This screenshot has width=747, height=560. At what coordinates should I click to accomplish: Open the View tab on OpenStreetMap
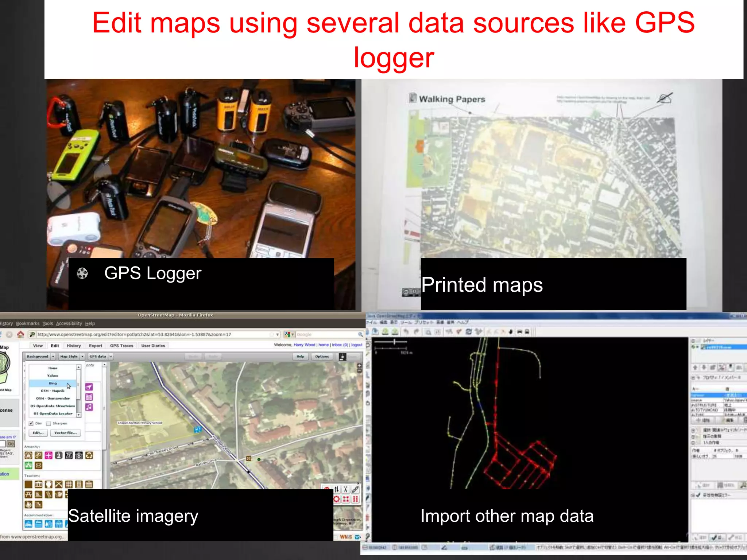pos(38,346)
